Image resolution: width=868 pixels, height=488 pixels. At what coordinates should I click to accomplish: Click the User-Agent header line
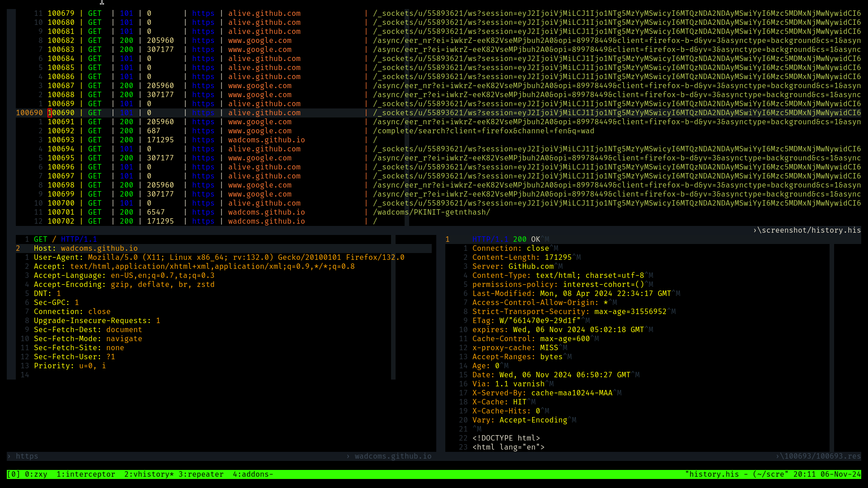tap(219, 257)
